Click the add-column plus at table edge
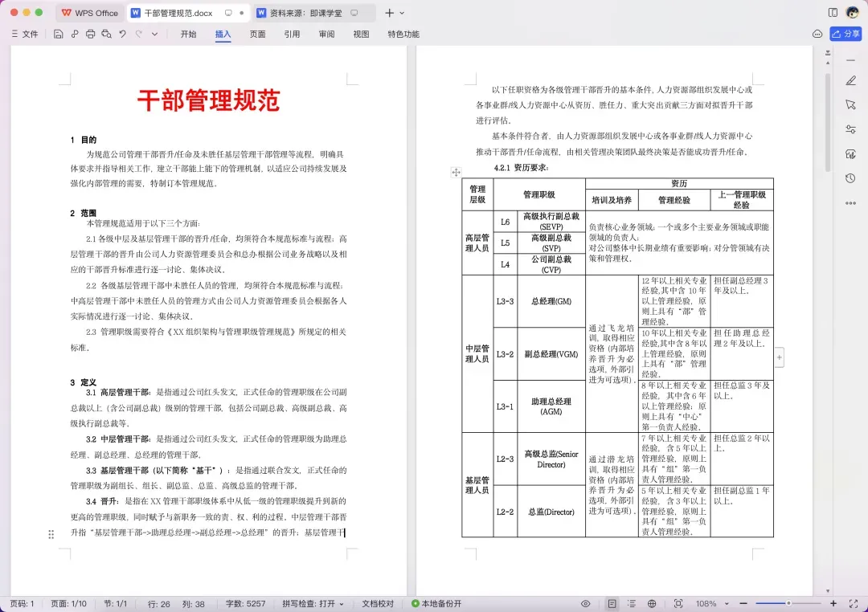Screen dimensions: 868x612 (x=780, y=357)
